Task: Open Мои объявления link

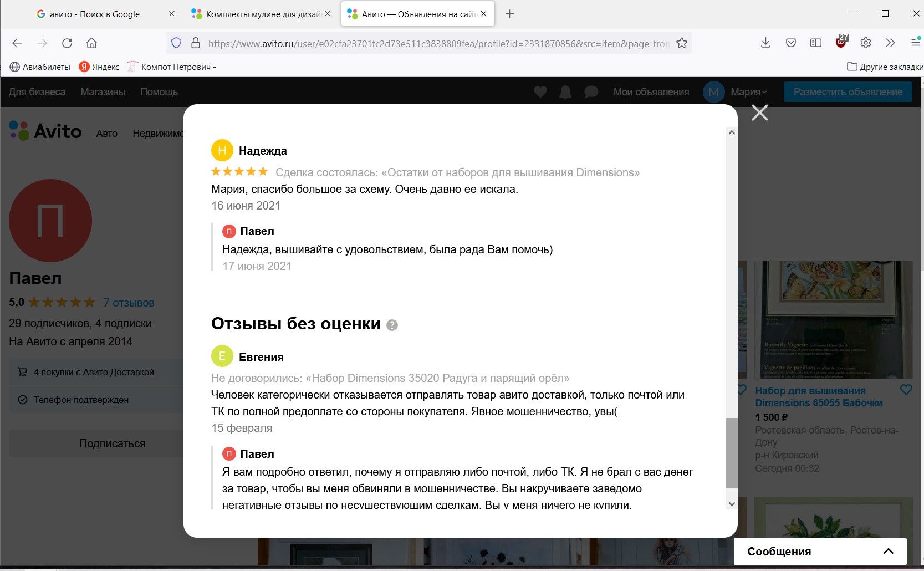Action: coord(651,92)
